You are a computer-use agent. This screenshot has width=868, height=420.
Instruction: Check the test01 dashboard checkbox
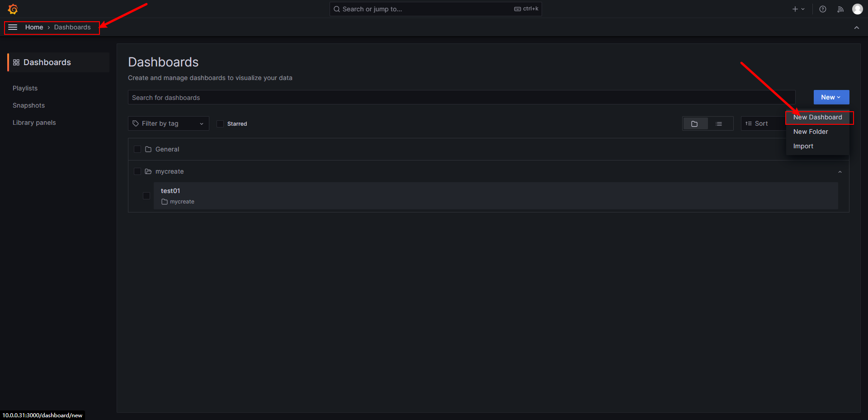[x=146, y=196]
